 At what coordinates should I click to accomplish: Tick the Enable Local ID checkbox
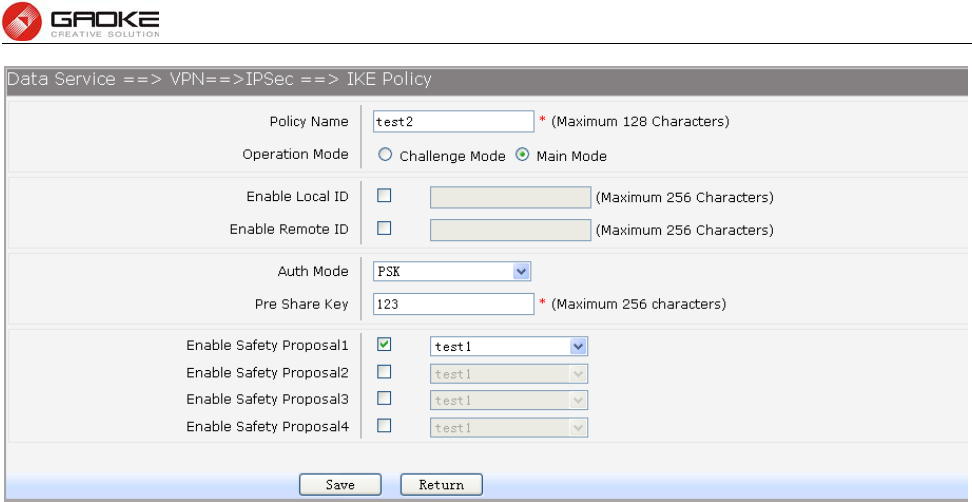pyautogui.click(x=384, y=196)
